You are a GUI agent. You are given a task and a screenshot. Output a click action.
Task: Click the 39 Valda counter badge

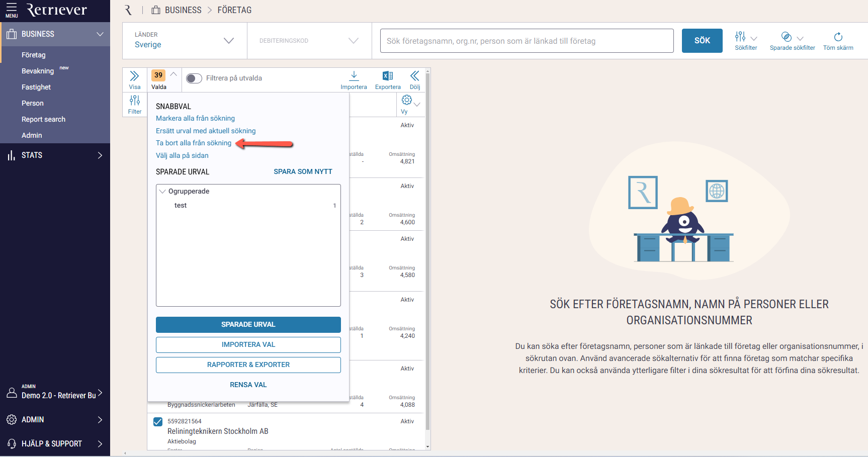(x=158, y=75)
